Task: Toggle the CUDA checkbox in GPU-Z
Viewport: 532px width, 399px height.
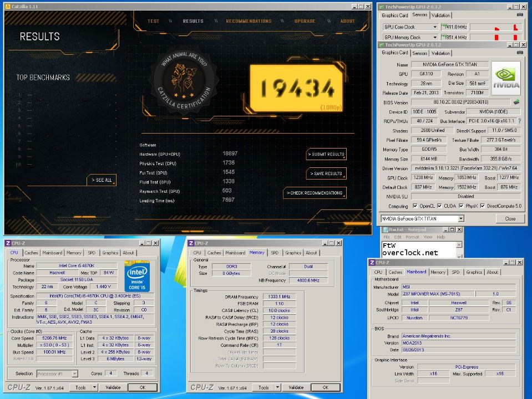Action: tap(439, 206)
